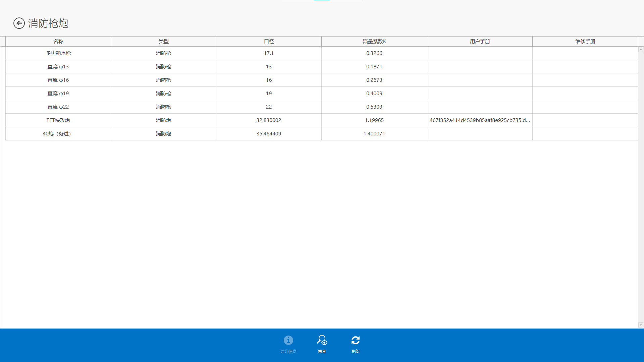Click the 消防枪 type cell of 直流 φ19
644x362 pixels.
[164, 94]
